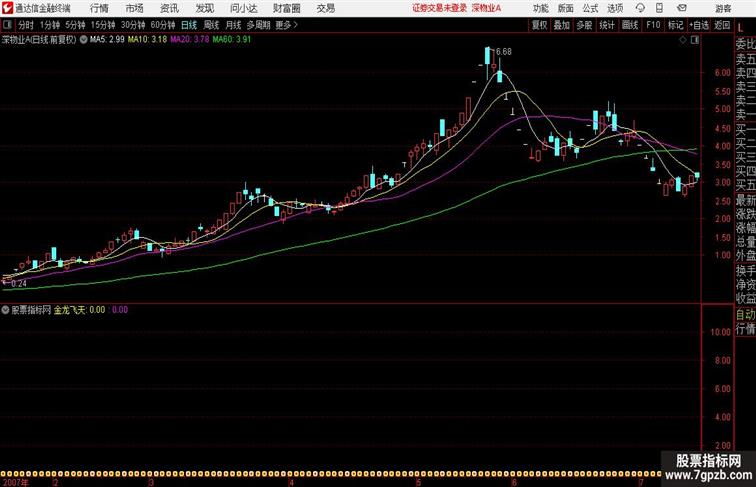
Task: Click the 深物业A(日线 前复权) chart title
Action: pyautogui.click(x=39, y=40)
